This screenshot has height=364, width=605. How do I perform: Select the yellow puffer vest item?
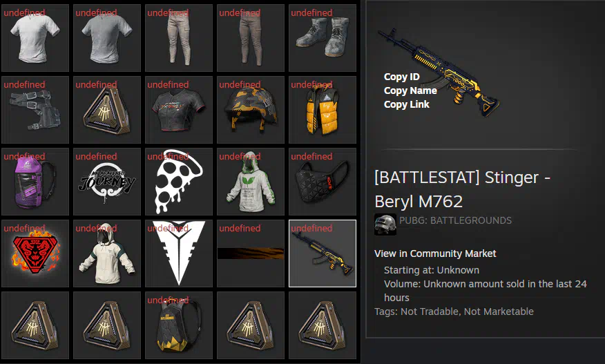pos(322,110)
